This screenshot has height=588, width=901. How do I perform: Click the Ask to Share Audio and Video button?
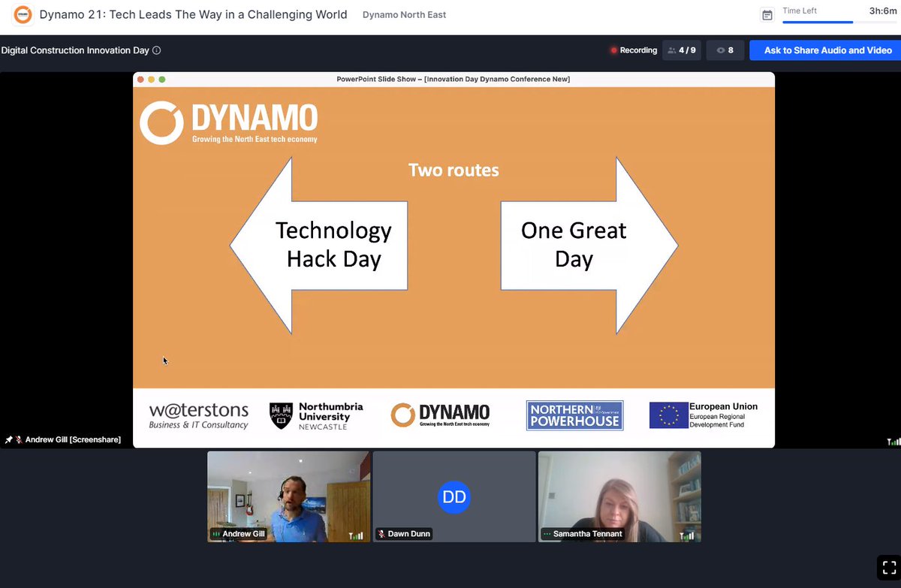(825, 50)
